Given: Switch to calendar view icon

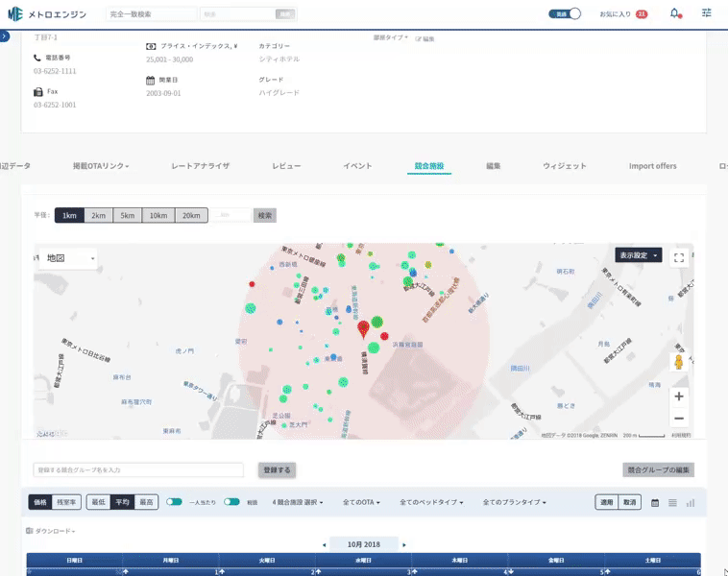Looking at the screenshot, I should 655,502.
